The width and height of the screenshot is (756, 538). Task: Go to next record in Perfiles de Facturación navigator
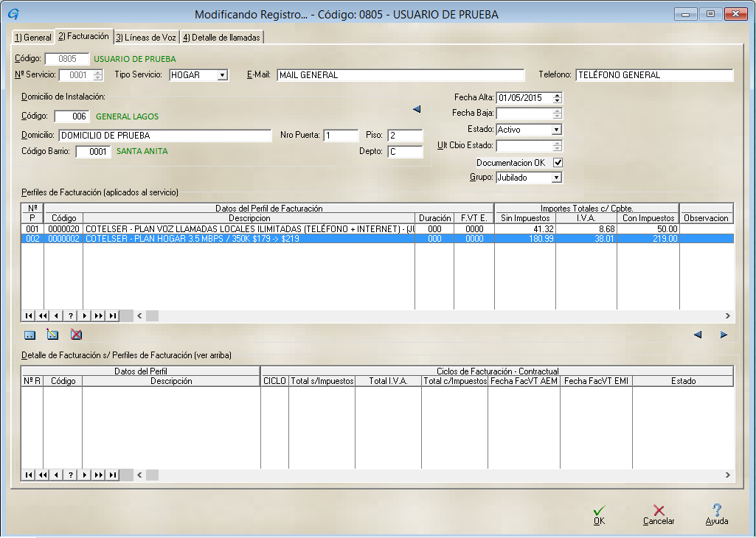[84, 316]
